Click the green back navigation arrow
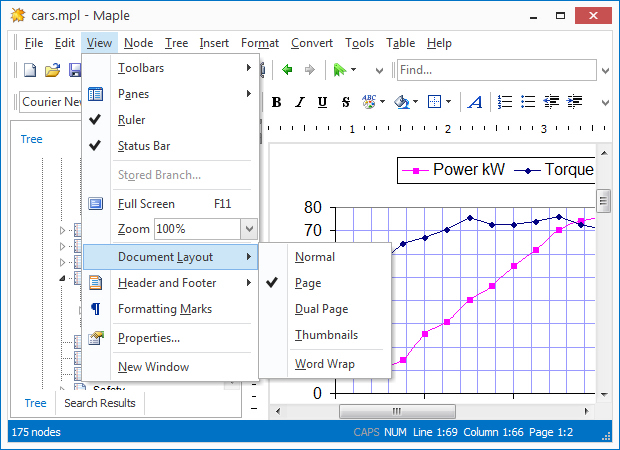 tap(287, 70)
